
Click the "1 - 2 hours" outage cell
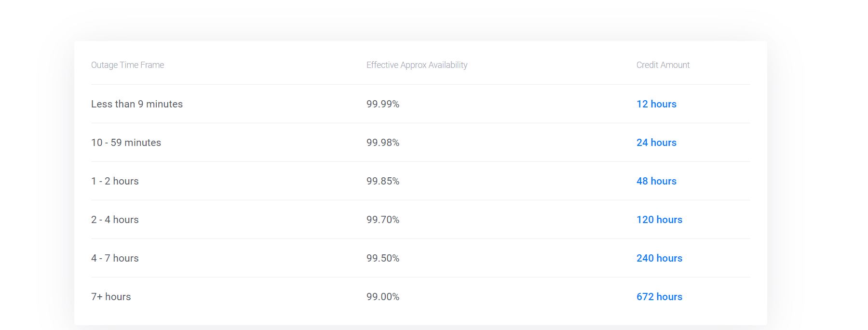[x=115, y=181]
